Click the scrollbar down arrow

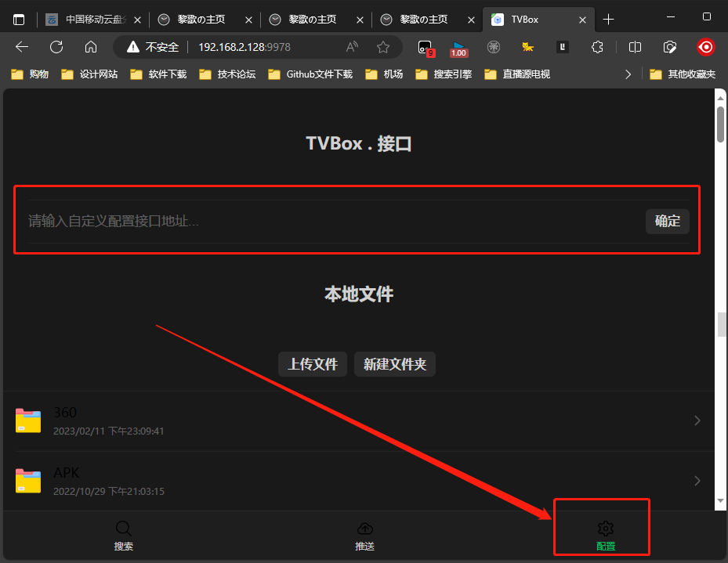click(721, 501)
